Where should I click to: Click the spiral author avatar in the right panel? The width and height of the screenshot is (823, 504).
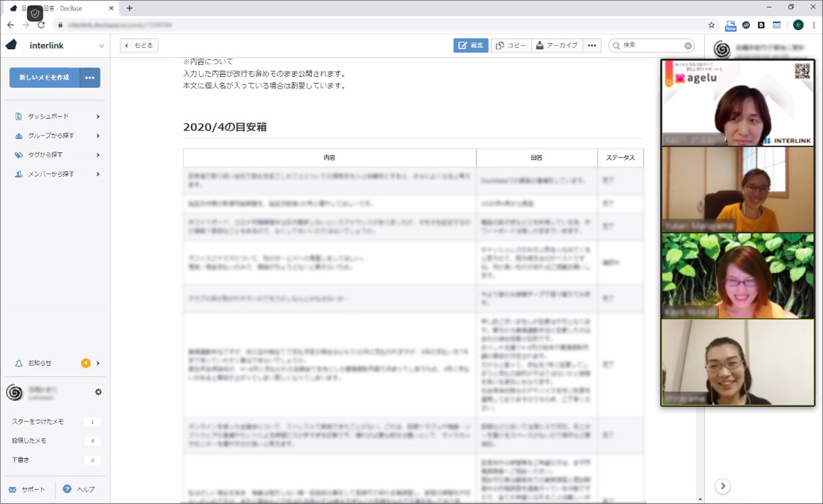click(x=722, y=49)
